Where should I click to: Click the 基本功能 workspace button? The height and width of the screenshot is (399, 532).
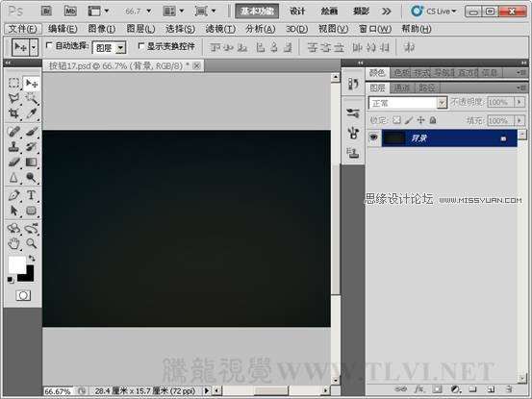point(257,12)
